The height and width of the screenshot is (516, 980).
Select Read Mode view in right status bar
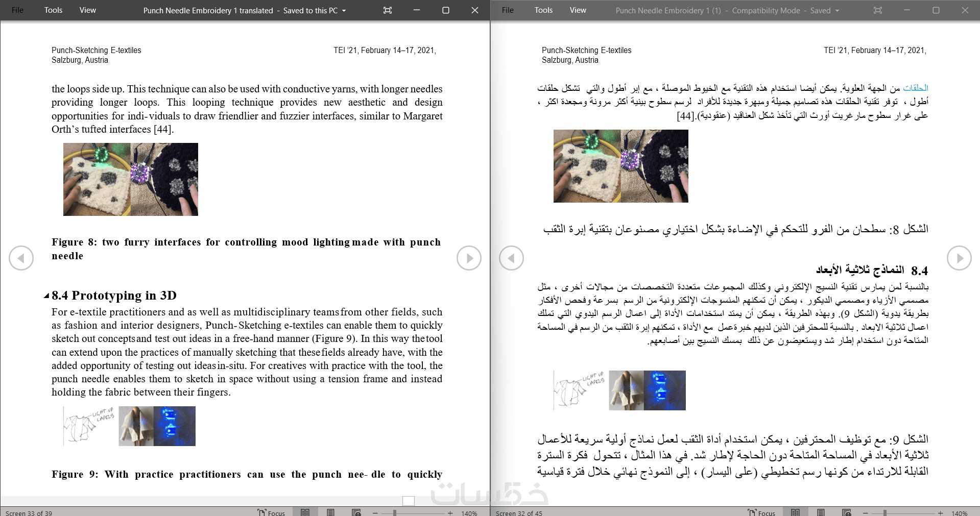[x=795, y=512]
